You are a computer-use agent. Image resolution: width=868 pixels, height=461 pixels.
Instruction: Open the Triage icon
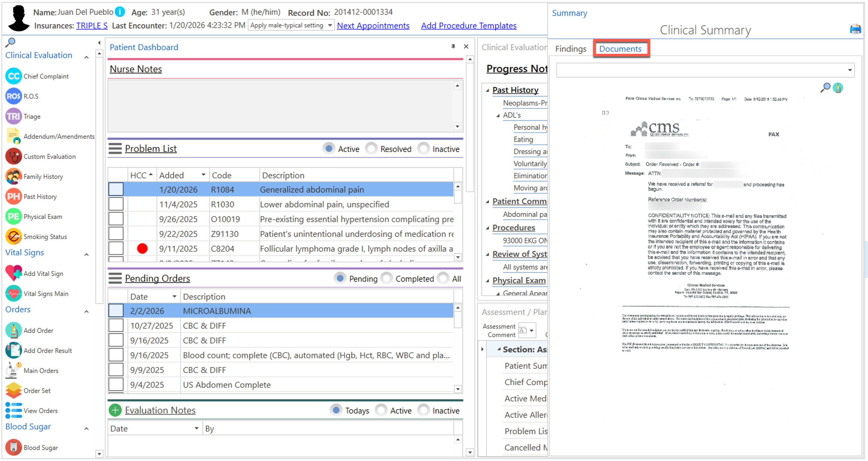(13, 116)
